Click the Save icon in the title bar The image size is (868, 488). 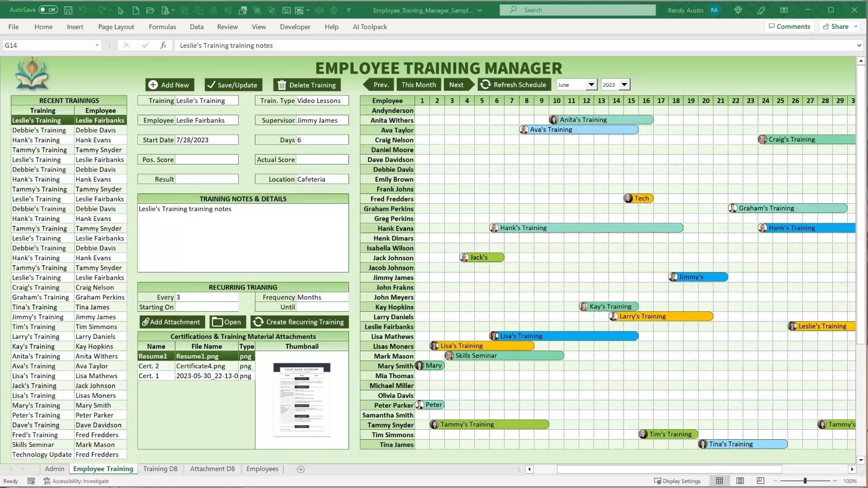pyautogui.click(x=68, y=10)
